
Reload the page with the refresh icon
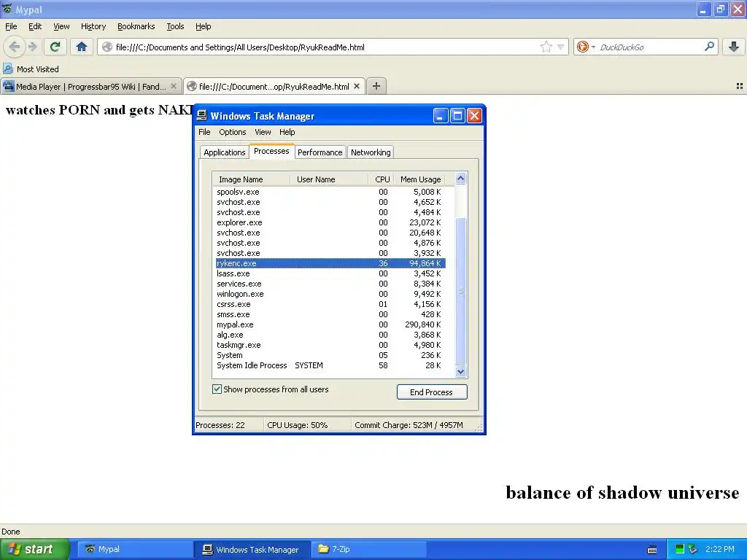(x=55, y=47)
